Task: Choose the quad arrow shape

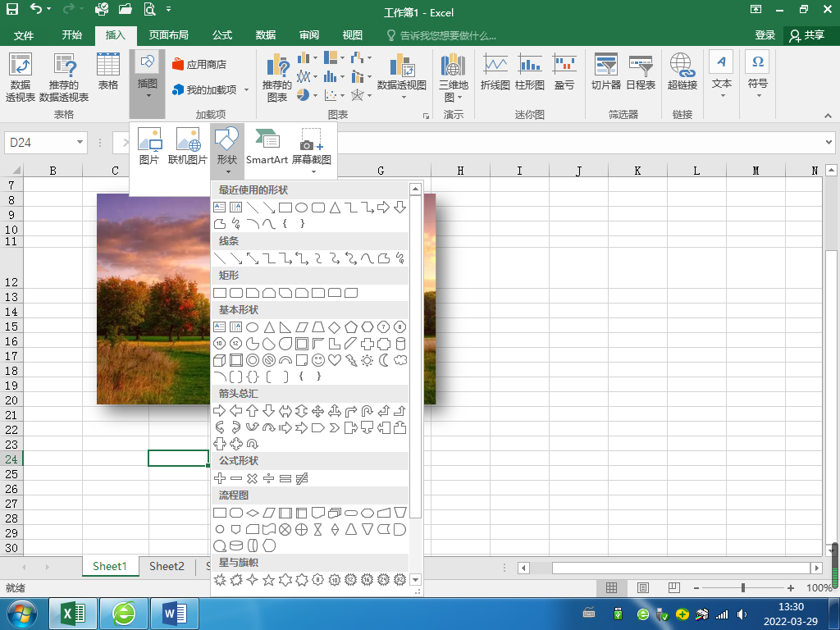Action: point(318,411)
